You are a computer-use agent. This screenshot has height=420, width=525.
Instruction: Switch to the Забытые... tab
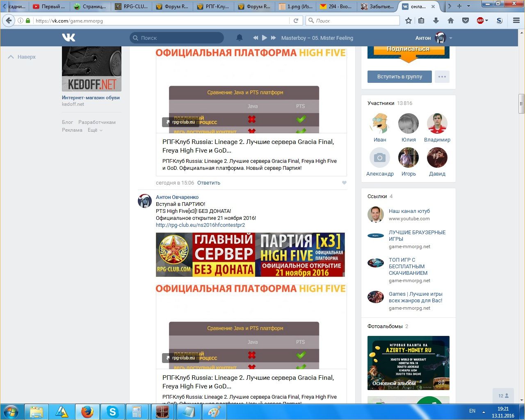(378, 6)
